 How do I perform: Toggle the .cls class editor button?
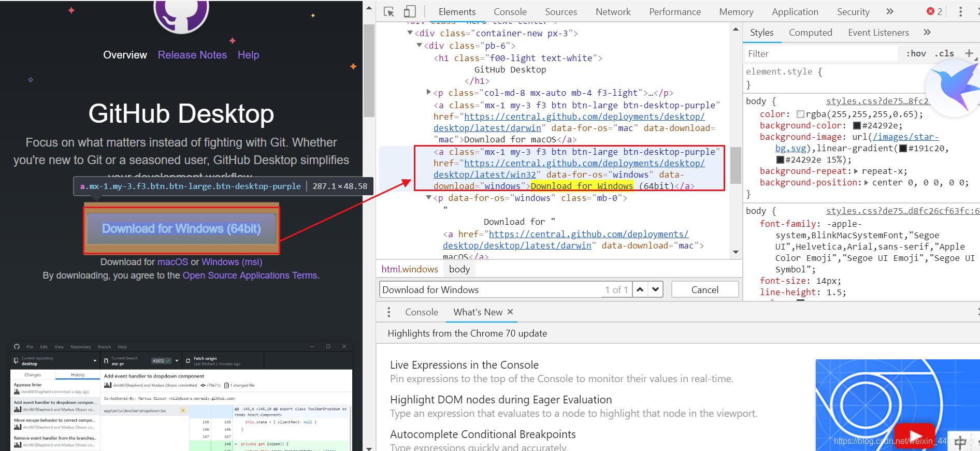pyautogui.click(x=945, y=53)
